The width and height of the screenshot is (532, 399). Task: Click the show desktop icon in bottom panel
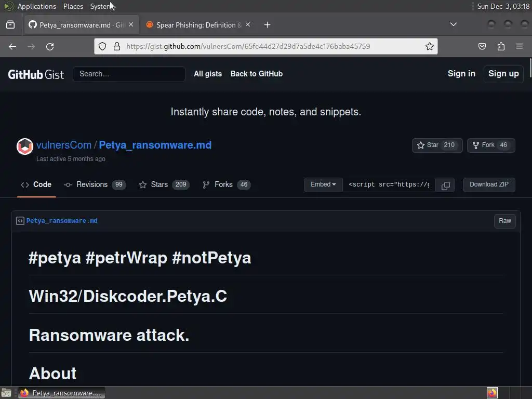6,393
